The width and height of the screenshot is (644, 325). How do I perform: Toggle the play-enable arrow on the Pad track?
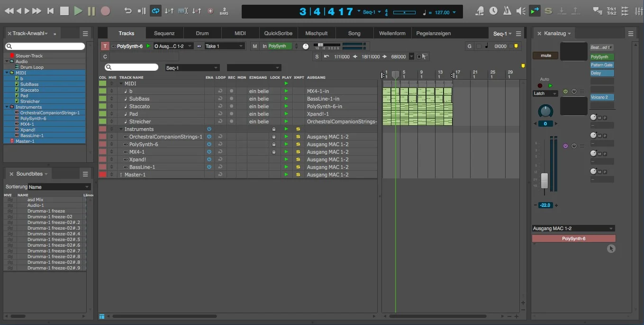click(x=286, y=114)
